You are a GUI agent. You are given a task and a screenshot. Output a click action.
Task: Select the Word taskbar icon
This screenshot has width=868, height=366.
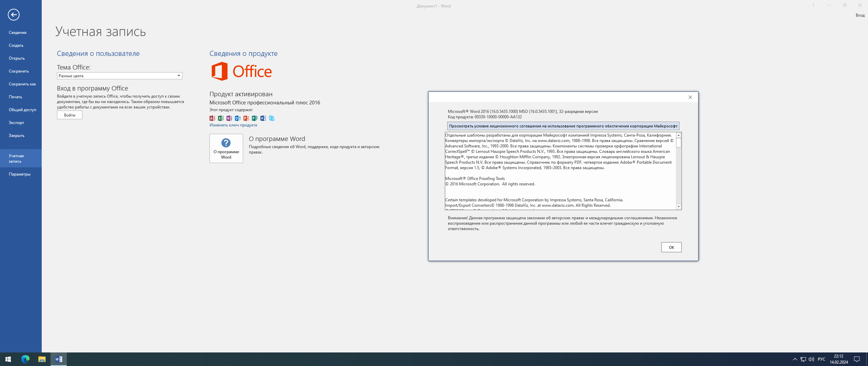pos(59,359)
